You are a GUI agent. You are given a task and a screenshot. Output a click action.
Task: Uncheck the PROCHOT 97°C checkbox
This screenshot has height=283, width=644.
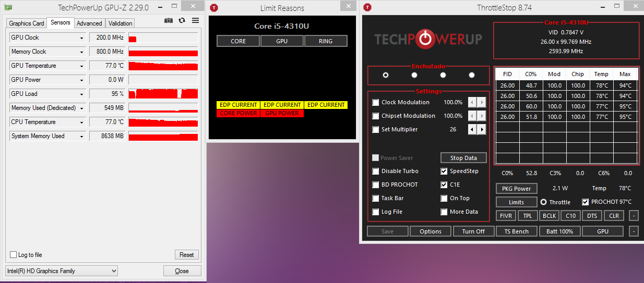pos(585,202)
